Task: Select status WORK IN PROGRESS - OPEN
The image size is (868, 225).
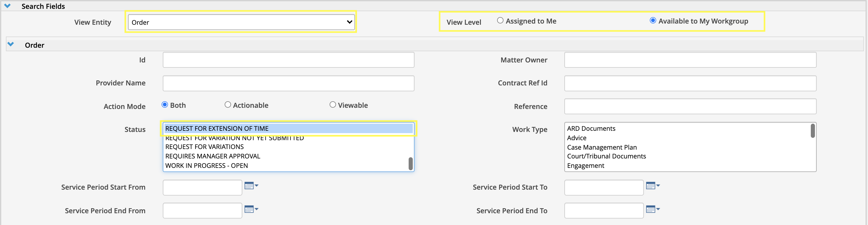Action: click(286, 166)
